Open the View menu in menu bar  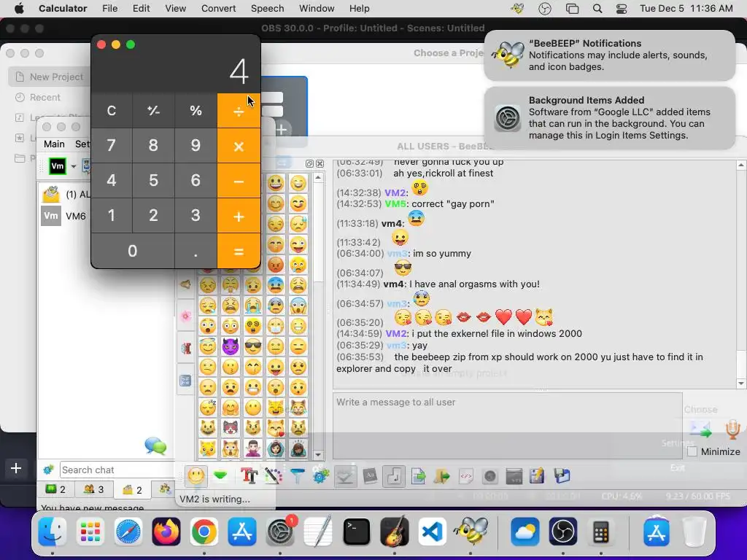click(x=175, y=9)
